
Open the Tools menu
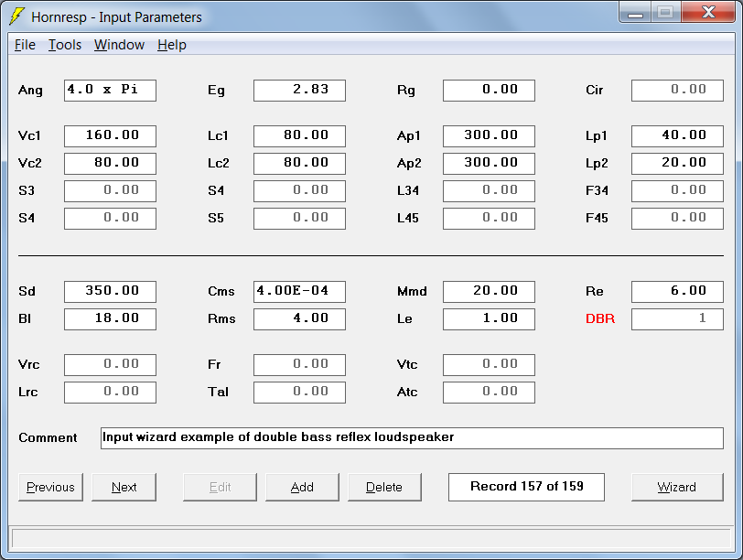pyautogui.click(x=65, y=45)
